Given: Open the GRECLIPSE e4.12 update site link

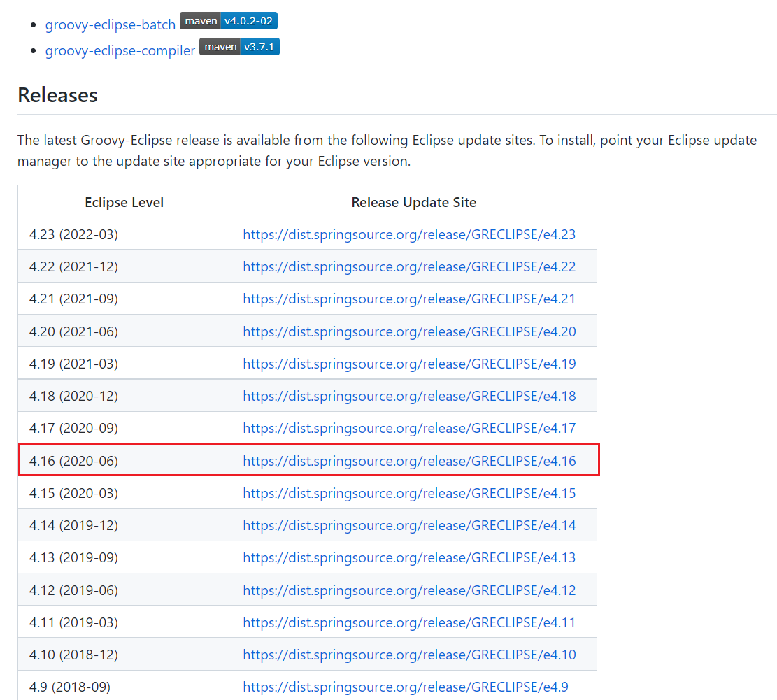Looking at the screenshot, I should tap(409, 590).
